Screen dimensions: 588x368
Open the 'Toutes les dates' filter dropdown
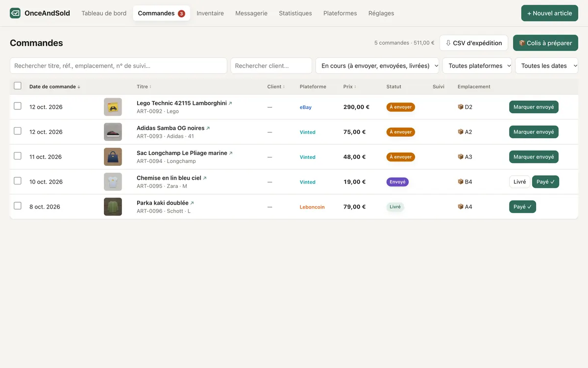point(547,66)
